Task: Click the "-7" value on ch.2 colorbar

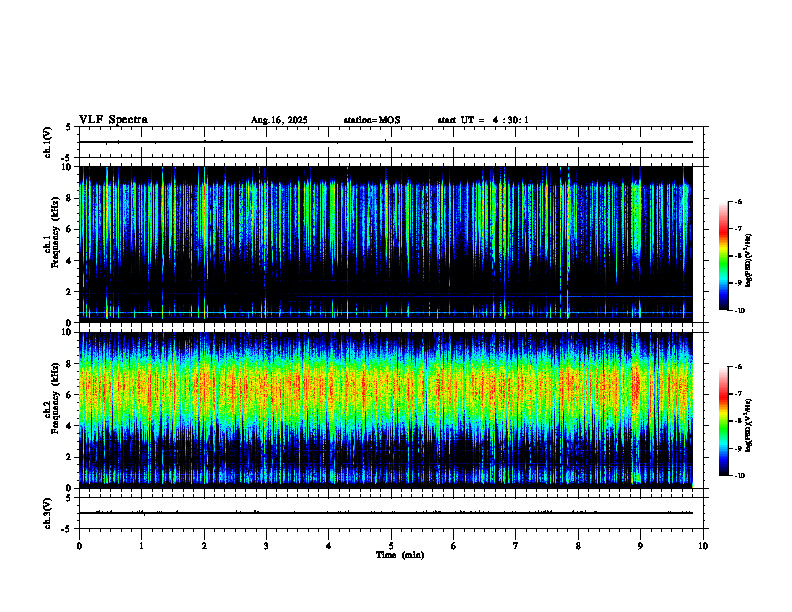Action: pos(738,394)
